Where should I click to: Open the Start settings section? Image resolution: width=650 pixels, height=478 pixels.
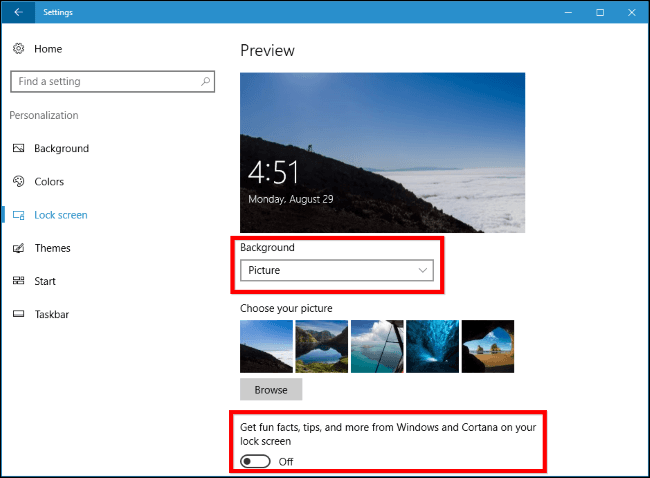(45, 281)
